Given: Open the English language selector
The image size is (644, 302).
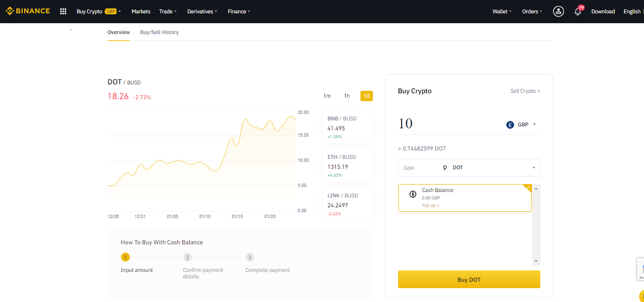Looking at the screenshot, I should point(632,11).
